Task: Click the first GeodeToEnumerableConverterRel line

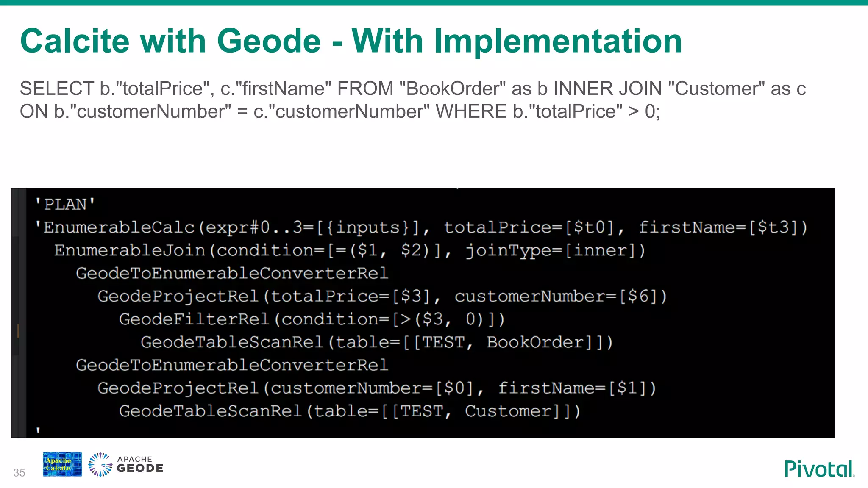Action: 231,273
